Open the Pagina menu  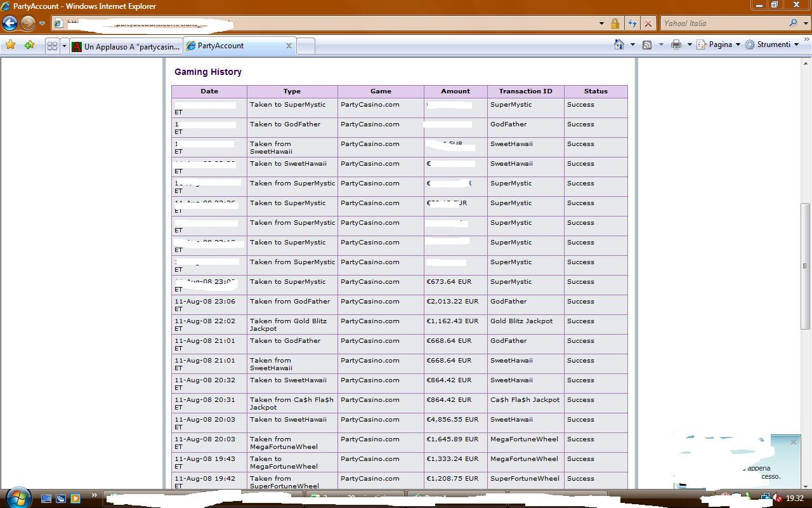(719, 44)
